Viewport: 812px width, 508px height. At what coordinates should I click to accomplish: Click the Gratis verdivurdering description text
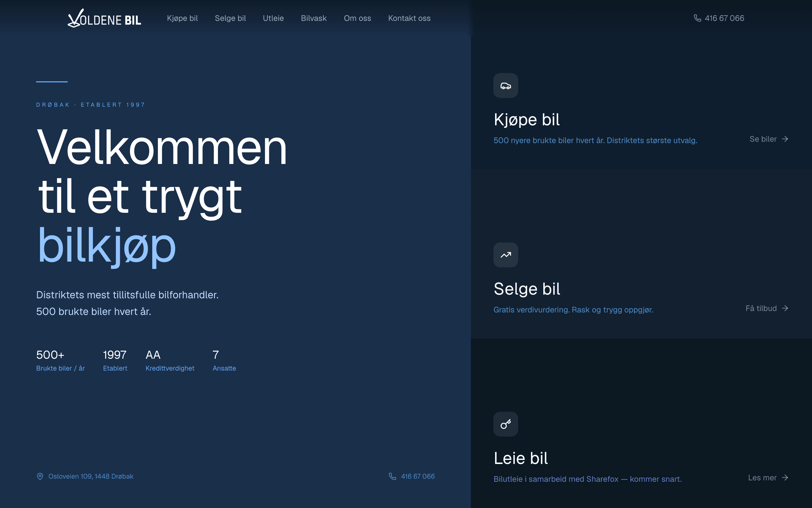(x=573, y=310)
